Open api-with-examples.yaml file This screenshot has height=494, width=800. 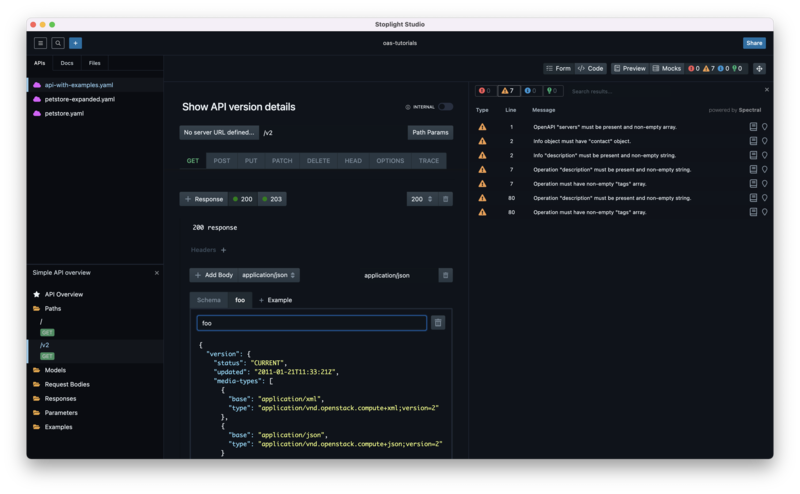click(95, 85)
